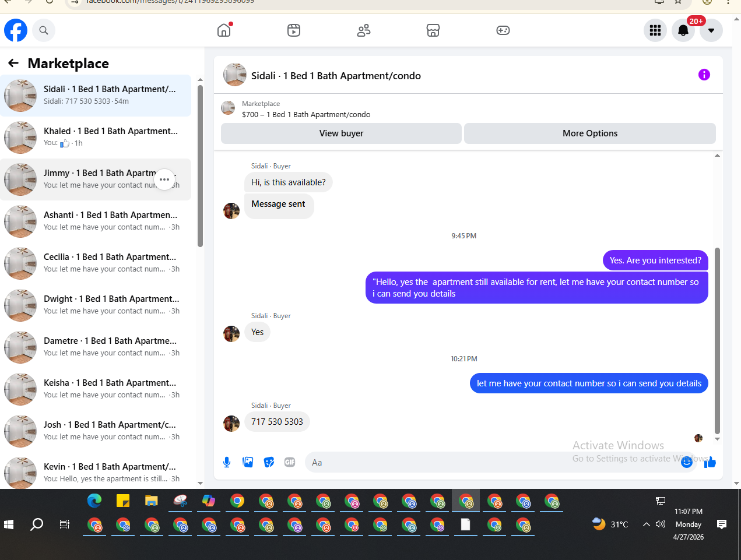
Task: Open conversation information purple icon
Action: coord(704,75)
